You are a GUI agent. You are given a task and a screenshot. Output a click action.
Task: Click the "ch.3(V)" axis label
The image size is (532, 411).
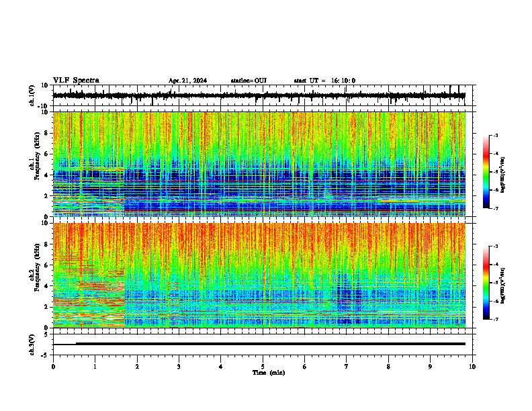(x=32, y=345)
